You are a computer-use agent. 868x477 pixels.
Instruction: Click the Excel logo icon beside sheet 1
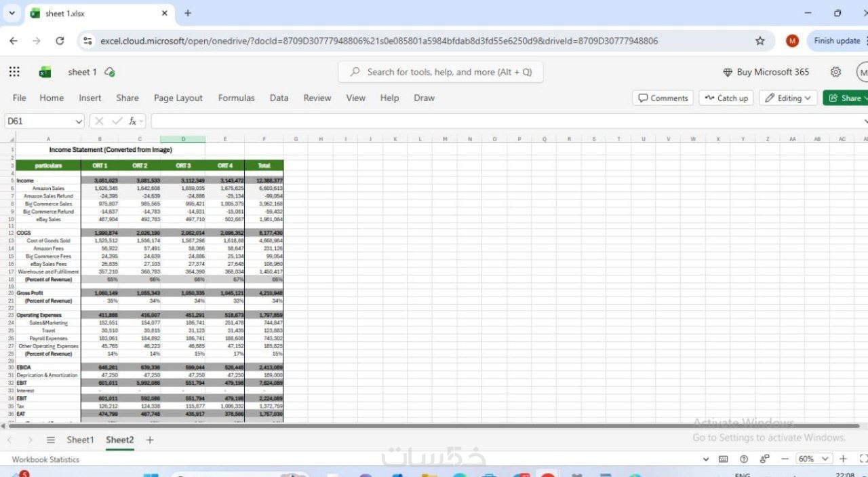pos(45,72)
